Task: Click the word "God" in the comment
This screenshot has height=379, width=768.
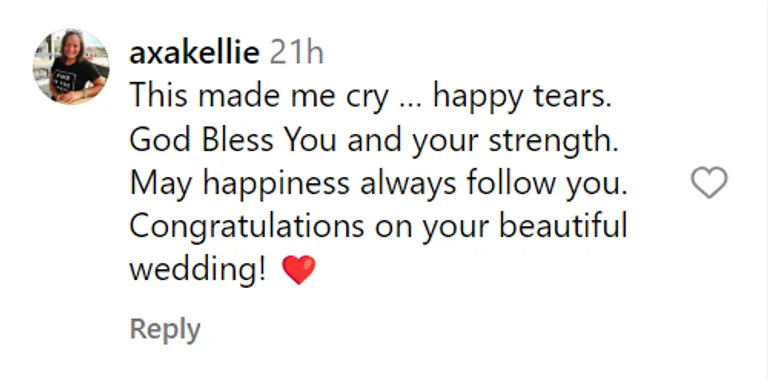Action: [x=160, y=140]
